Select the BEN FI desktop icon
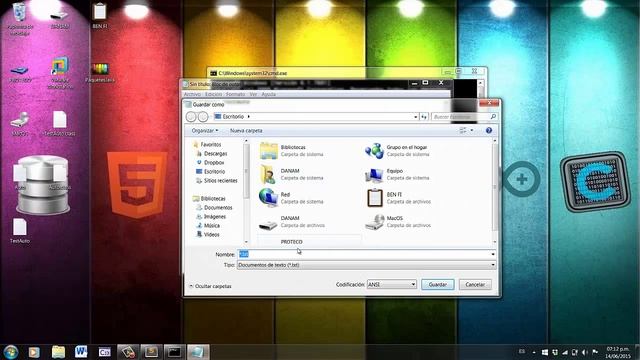Viewport: 640px width, 360px height. pyautogui.click(x=100, y=16)
